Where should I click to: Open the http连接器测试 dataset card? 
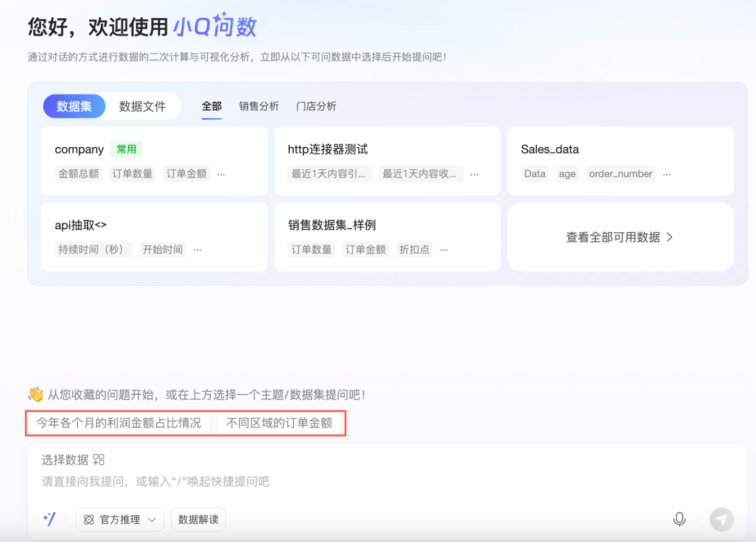(387, 161)
